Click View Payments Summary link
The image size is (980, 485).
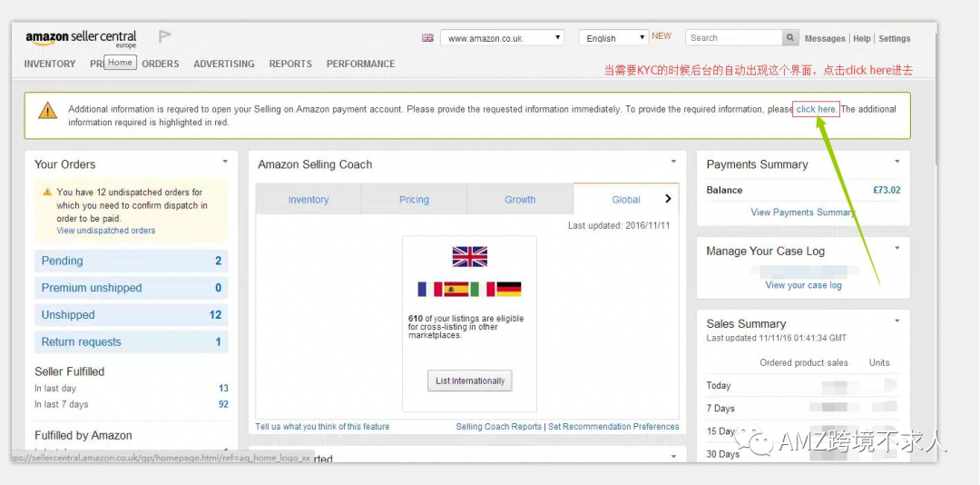[803, 213]
